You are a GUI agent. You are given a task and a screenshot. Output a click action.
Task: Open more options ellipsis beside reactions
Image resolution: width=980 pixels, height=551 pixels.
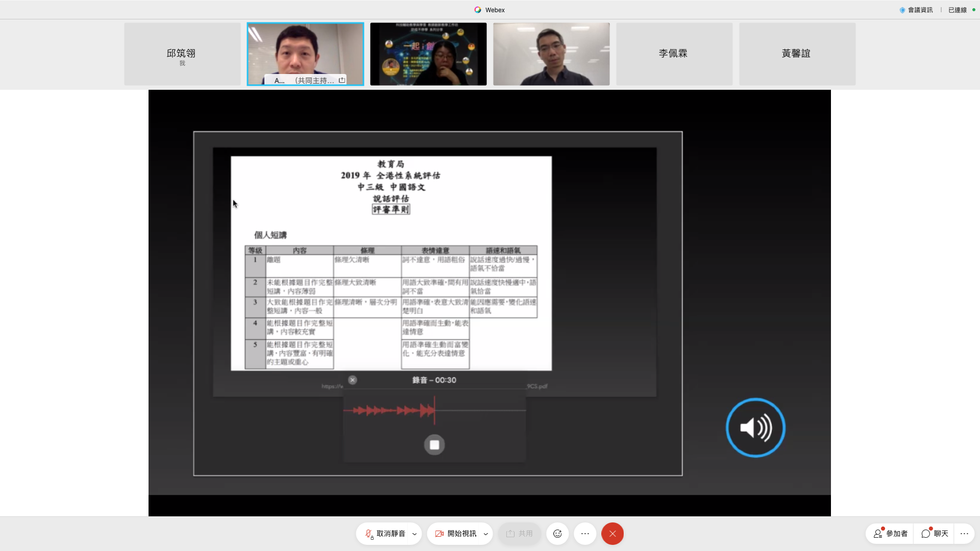click(x=585, y=534)
